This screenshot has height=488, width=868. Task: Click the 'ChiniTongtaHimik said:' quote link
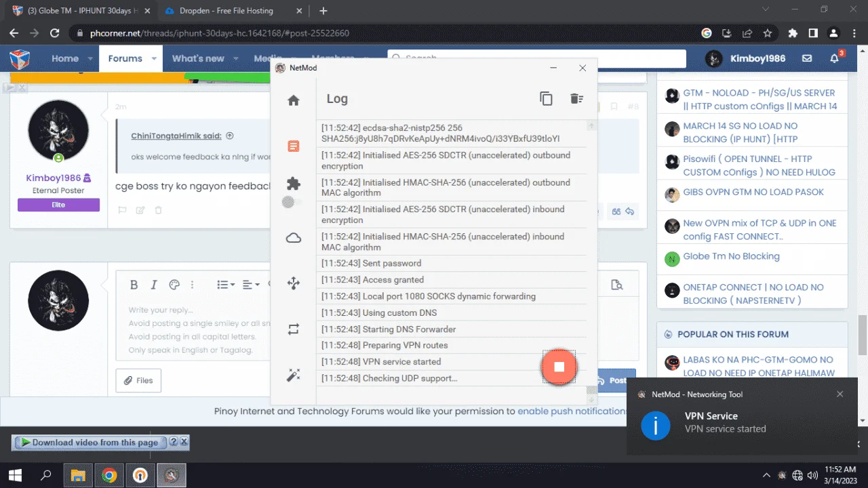click(176, 136)
